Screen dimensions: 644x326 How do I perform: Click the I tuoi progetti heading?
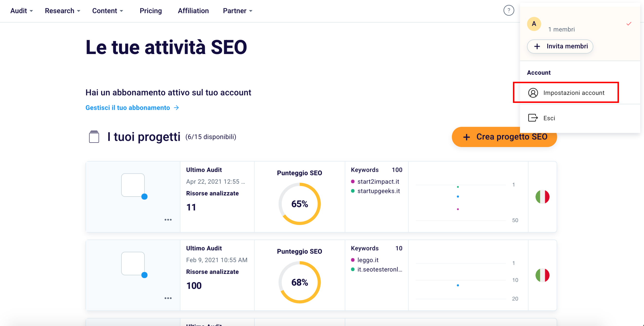point(144,137)
